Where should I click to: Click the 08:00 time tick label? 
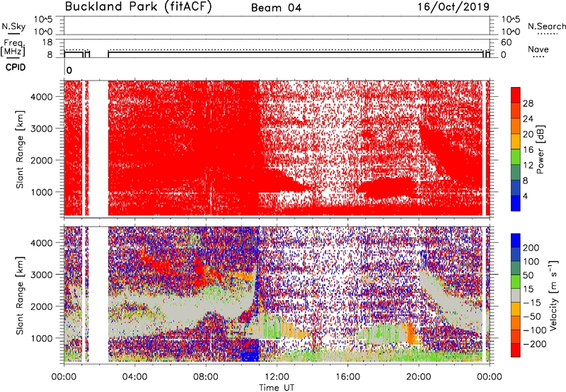tap(206, 377)
